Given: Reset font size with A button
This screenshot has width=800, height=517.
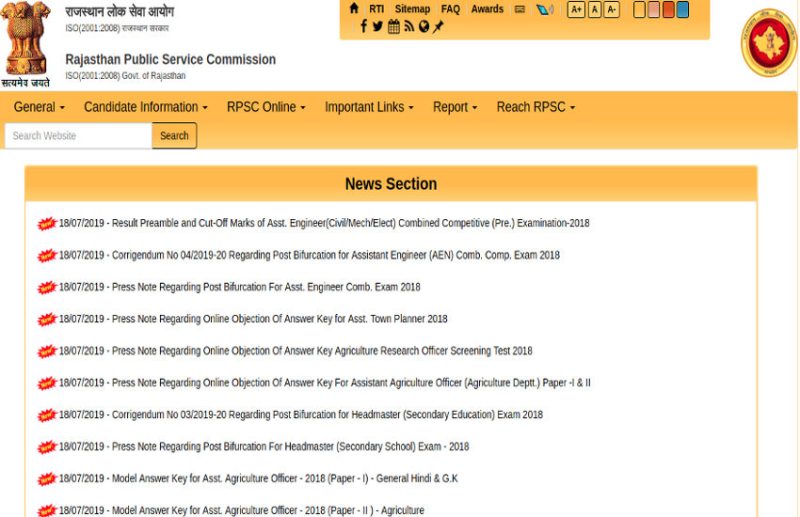Looking at the screenshot, I should pos(594,9).
